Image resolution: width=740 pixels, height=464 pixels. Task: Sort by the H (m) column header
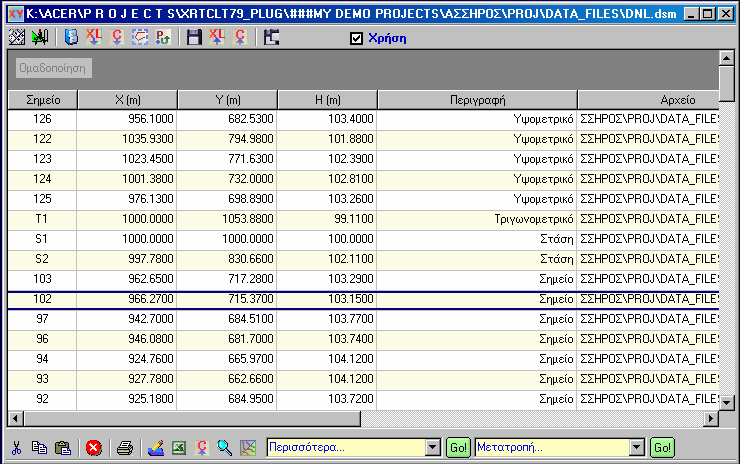pyautogui.click(x=328, y=100)
